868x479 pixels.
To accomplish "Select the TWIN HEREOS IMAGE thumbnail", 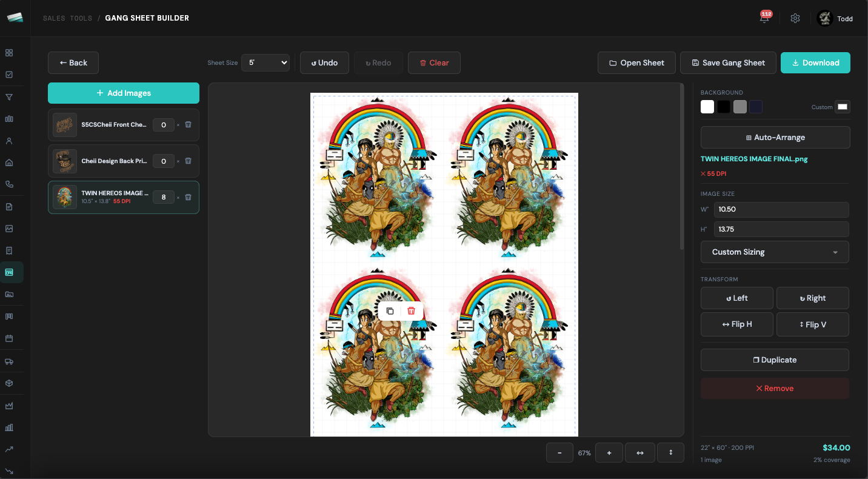I will click(x=65, y=197).
